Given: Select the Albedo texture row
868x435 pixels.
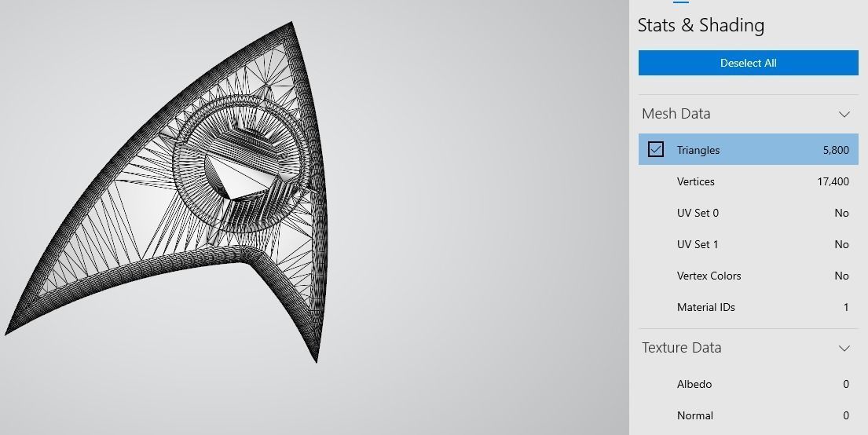Looking at the screenshot, I should click(748, 384).
